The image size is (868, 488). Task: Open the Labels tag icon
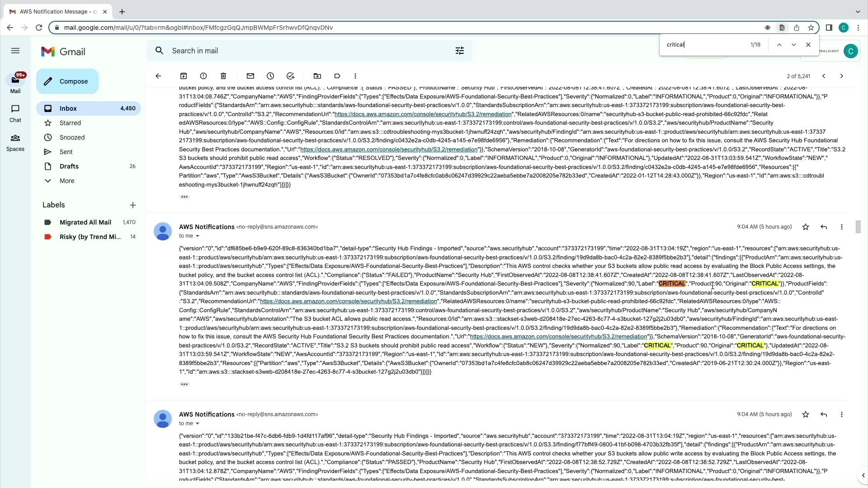337,76
